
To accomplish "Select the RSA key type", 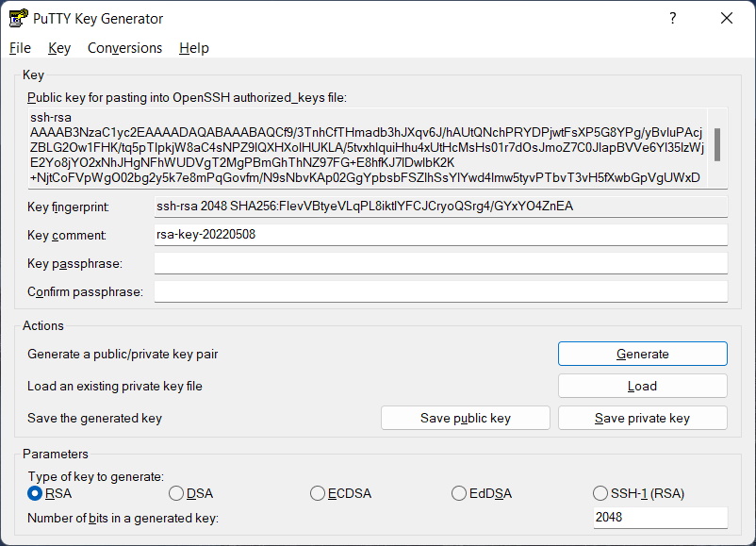I will (36, 493).
